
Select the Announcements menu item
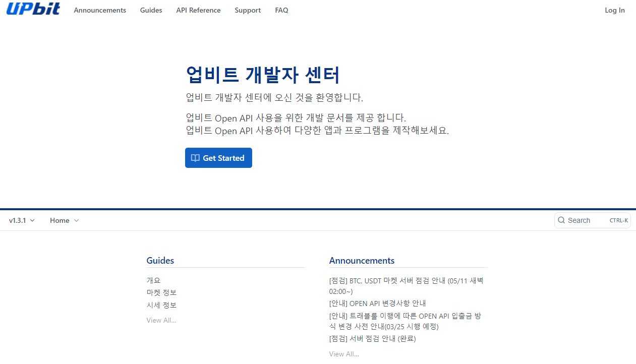pos(100,10)
